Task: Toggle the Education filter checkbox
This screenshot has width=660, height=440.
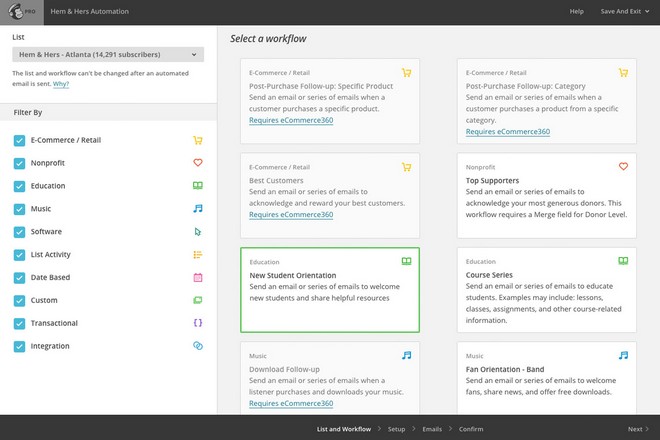Action: (19, 186)
